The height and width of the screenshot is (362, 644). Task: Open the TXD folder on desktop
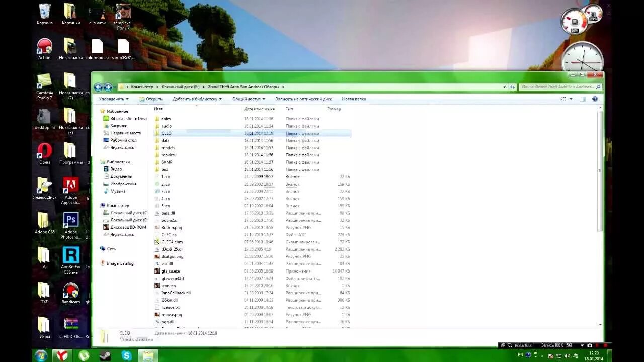(45, 293)
